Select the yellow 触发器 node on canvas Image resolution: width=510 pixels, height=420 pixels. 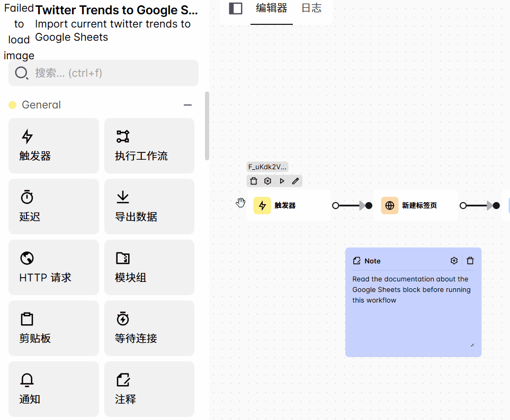289,206
